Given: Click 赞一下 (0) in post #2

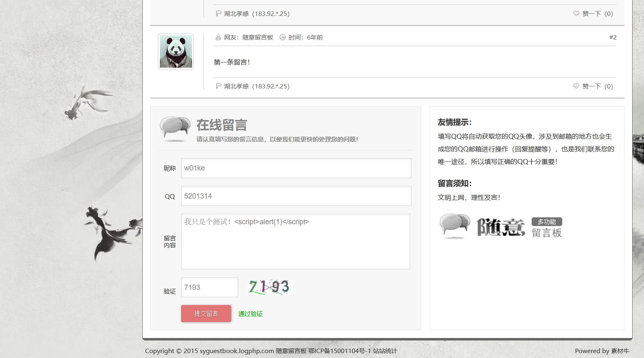Looking at the screenshot, I should click(598, 86).
